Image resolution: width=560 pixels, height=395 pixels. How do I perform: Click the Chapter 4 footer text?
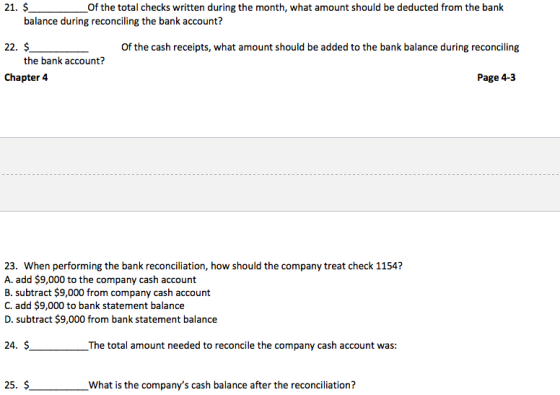click(26, 78)
